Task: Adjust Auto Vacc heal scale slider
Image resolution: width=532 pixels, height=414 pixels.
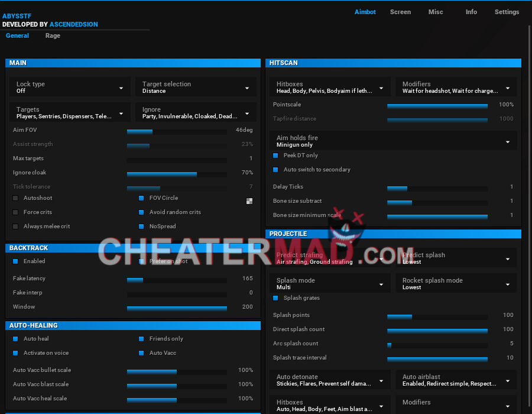Action: tap(177, 400)
